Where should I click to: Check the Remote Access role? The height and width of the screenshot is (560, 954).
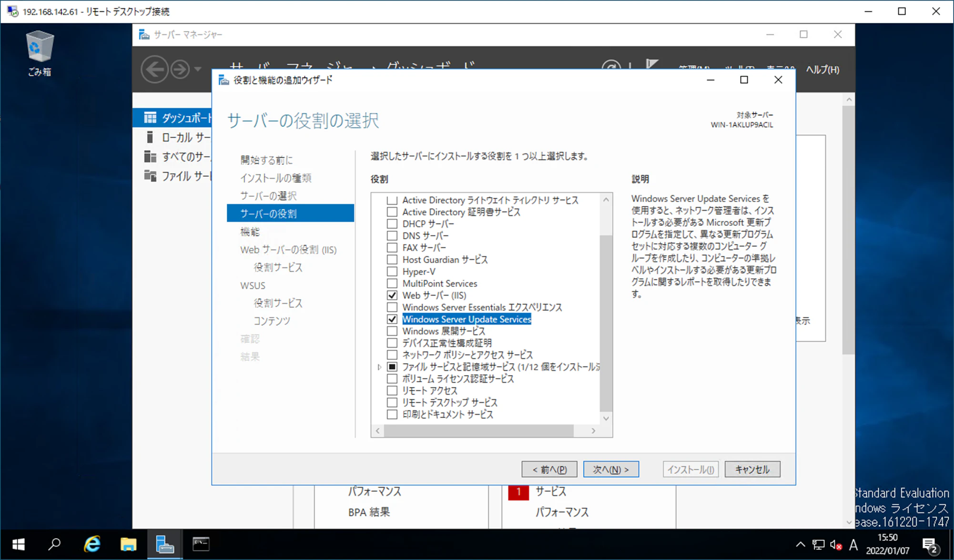pyautogui.click(x=392, y=391)
